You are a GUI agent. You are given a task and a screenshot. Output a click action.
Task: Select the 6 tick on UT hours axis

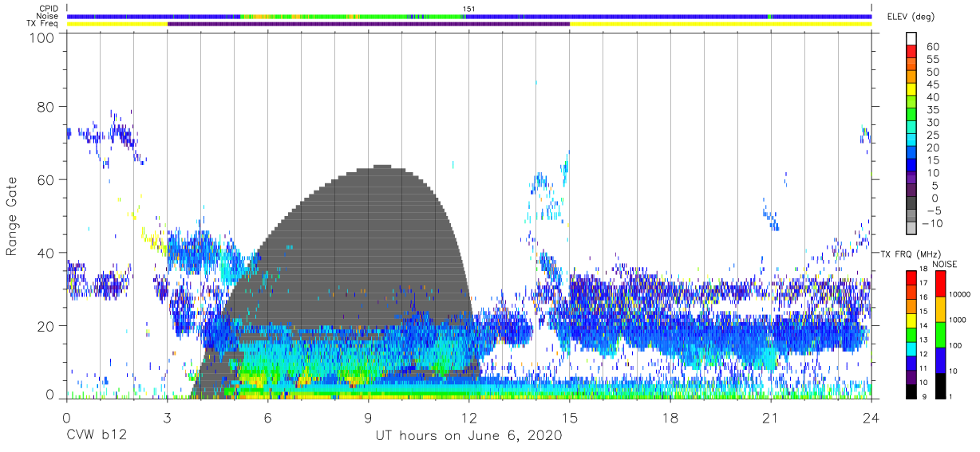pyautogui.click(x=267, y=417)
